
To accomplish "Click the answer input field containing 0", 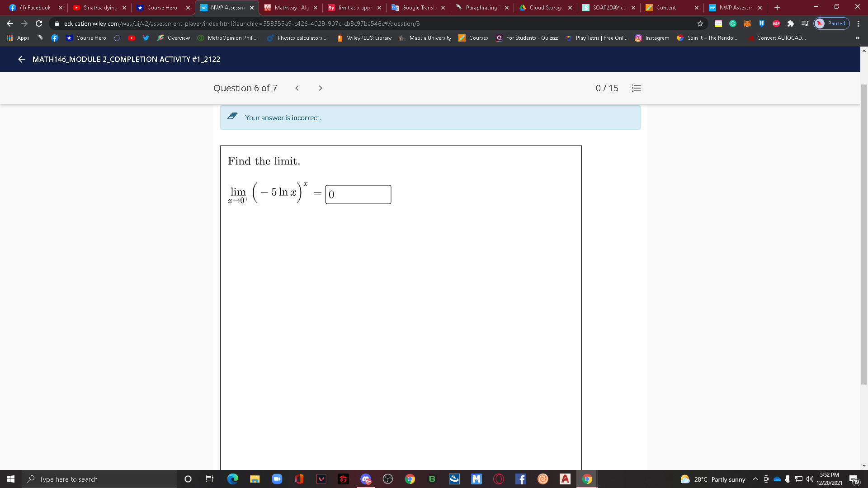I will click(357, 194).
